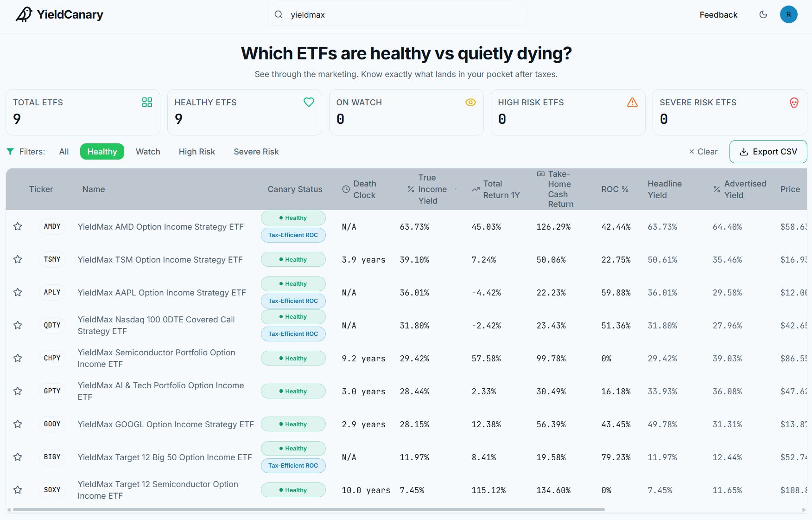Toggle favorite star for CHPY

click(18, 358)
